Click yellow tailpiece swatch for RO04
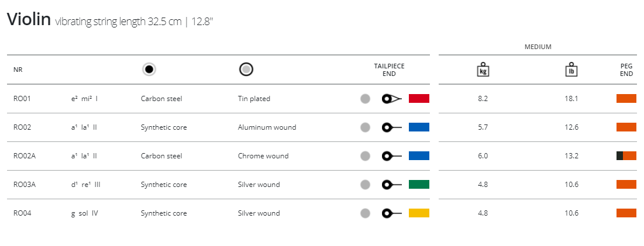 click(x=419, y=213)
